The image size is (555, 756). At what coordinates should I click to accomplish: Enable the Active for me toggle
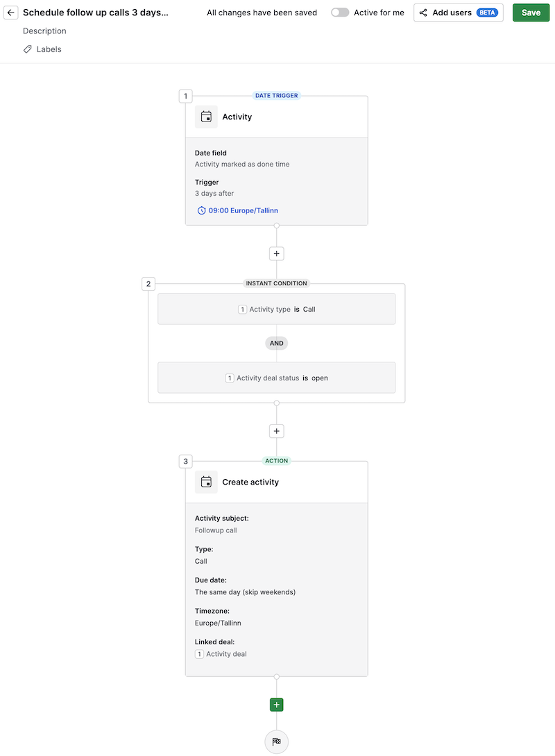tap(339, 12)
